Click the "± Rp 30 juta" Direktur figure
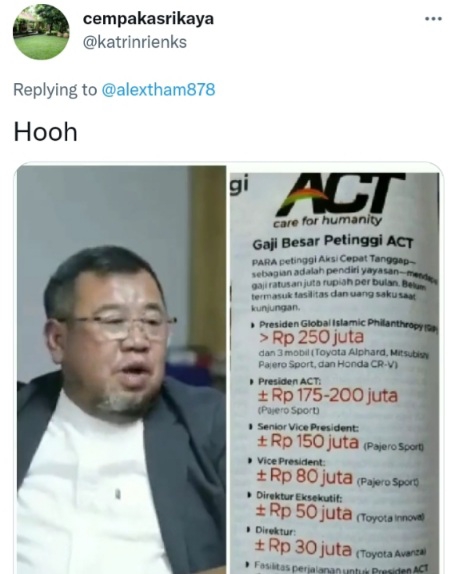The width and height of the screenshot is (459, 574). point(303,547)
